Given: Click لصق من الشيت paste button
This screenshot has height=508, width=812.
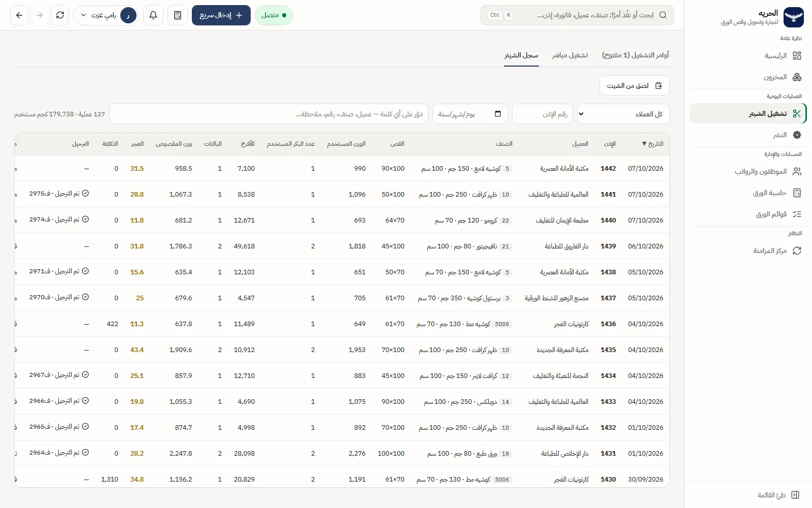Looking at the screenshot, I should 634,85.
